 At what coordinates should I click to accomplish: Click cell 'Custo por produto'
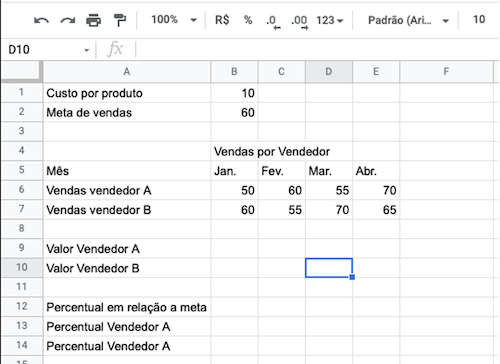click(127, 93)
